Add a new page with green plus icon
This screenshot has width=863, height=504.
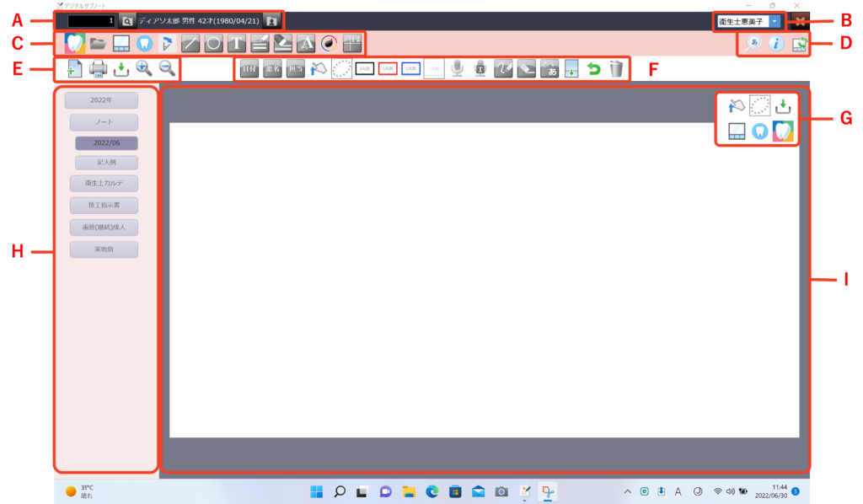[74, 69]
